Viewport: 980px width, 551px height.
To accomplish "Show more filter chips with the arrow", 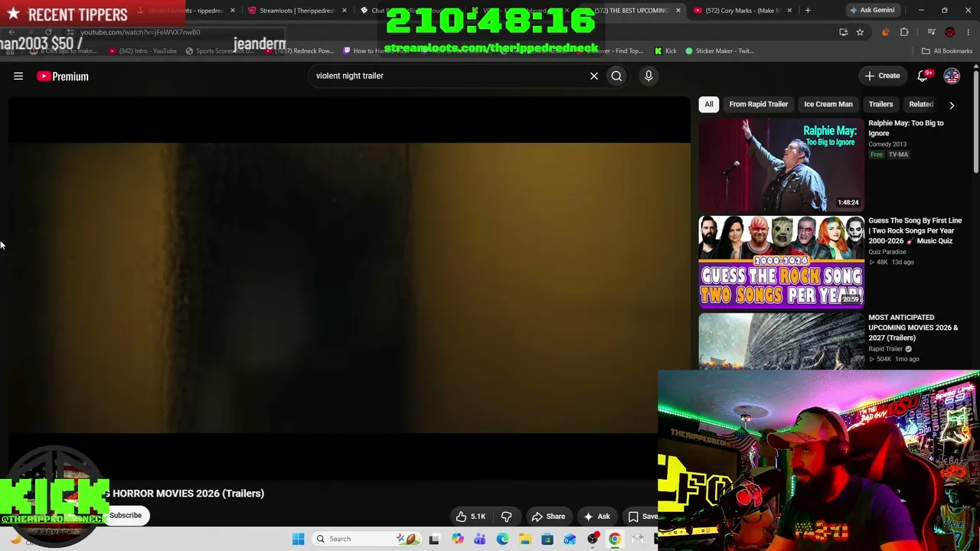I will [952, 105].
